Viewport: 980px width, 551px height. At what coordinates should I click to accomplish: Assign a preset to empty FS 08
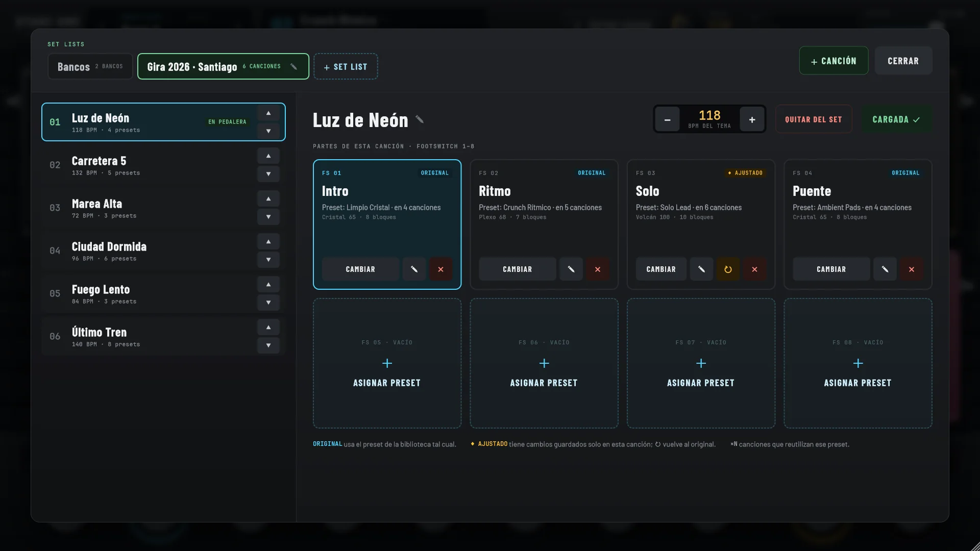click(x=858, y=363)
